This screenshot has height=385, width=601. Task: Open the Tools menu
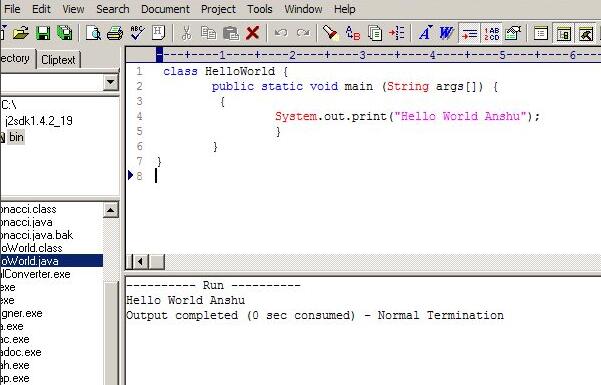[x=259, y=9]
